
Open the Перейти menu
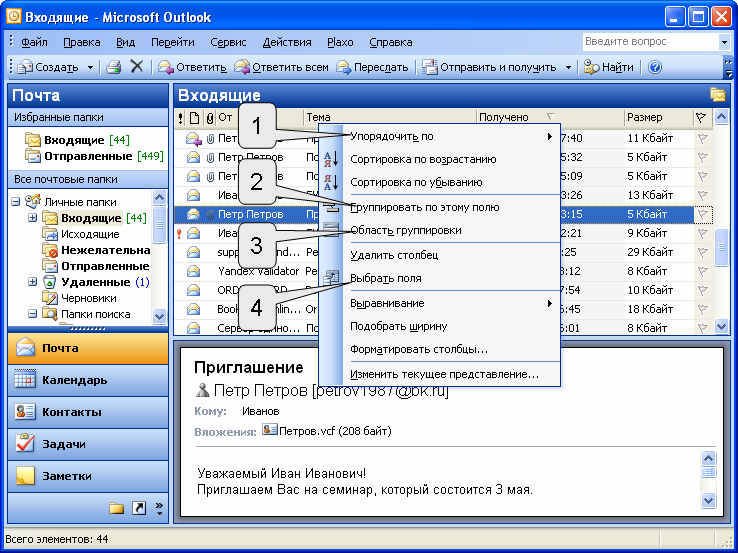[x=173, y=42]
